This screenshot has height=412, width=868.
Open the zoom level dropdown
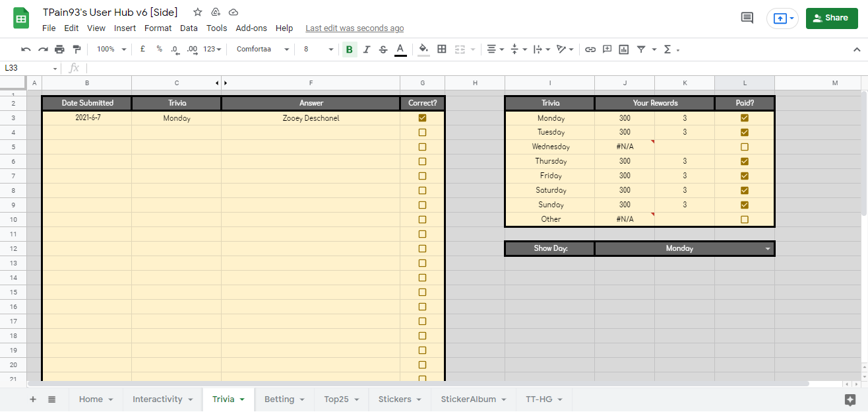click(x=111, y=49)
